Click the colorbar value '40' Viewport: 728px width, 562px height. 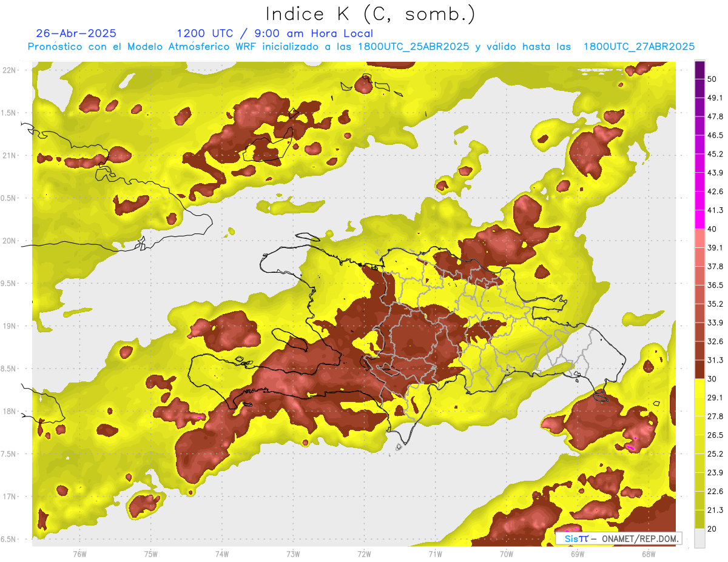point(712,229)
